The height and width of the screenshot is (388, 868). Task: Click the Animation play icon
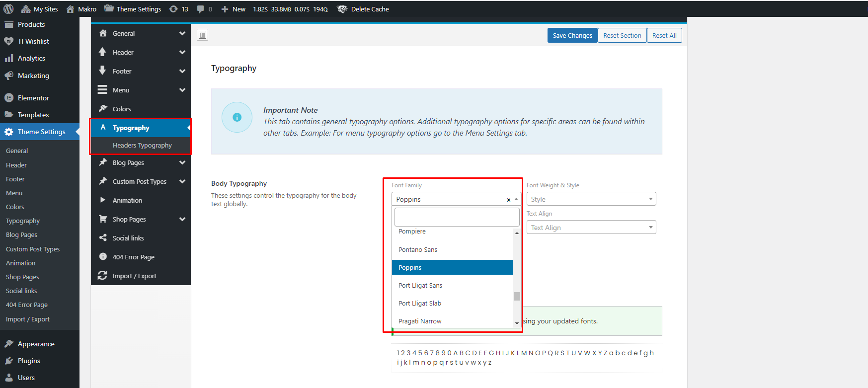coord(103,200)
